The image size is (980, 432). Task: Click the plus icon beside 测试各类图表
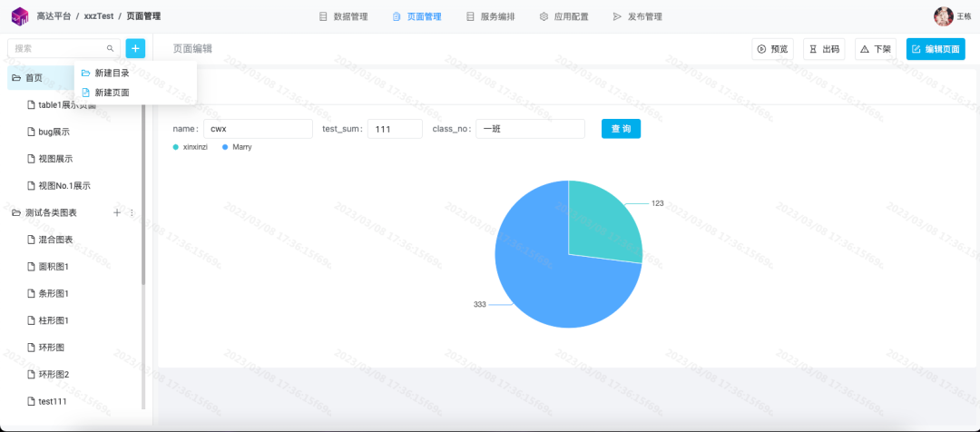(x=117, y=212)
